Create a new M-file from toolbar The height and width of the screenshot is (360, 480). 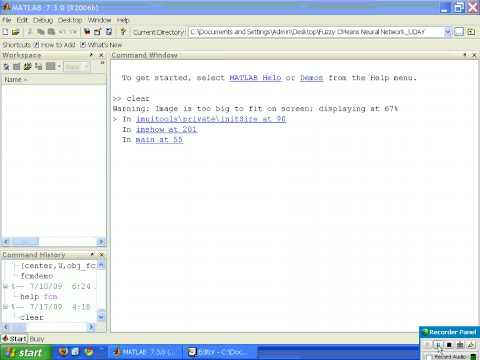pos(5,32)
